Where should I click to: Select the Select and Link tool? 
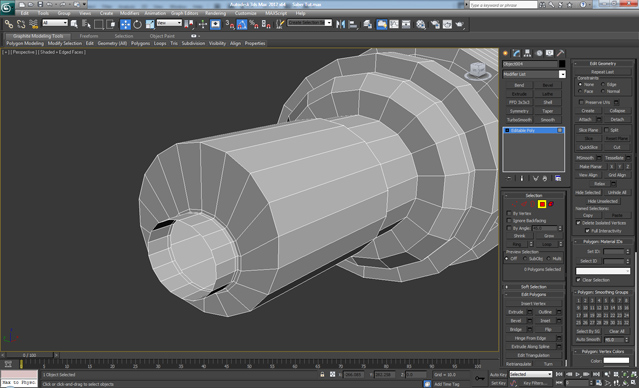tap(9, 24)
